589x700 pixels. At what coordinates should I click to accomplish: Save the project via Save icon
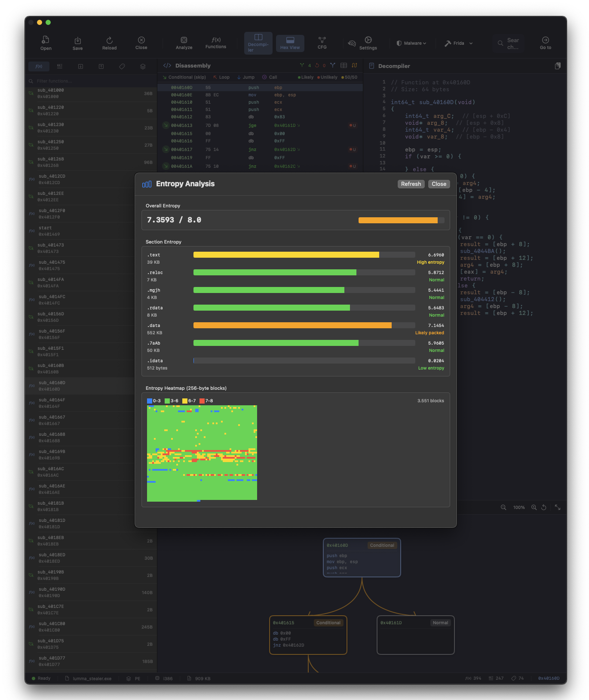78,43
